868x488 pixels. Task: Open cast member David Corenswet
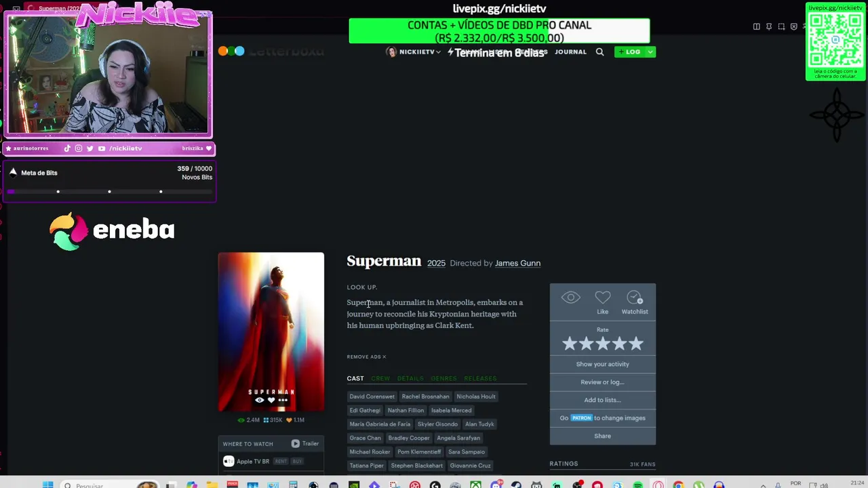(372, 396)
